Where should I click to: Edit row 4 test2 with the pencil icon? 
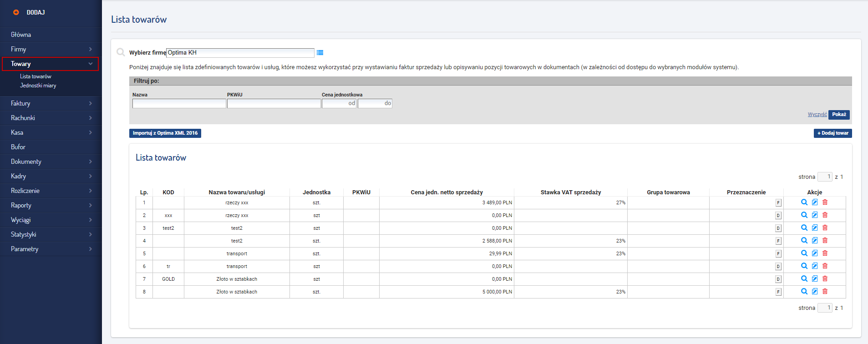pyautogui.click(x=815, y=240)
